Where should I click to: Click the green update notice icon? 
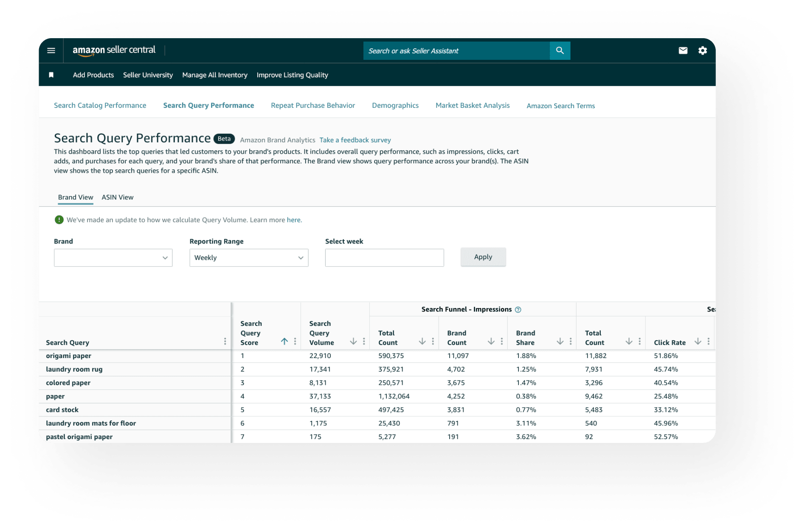click(59, 220)
